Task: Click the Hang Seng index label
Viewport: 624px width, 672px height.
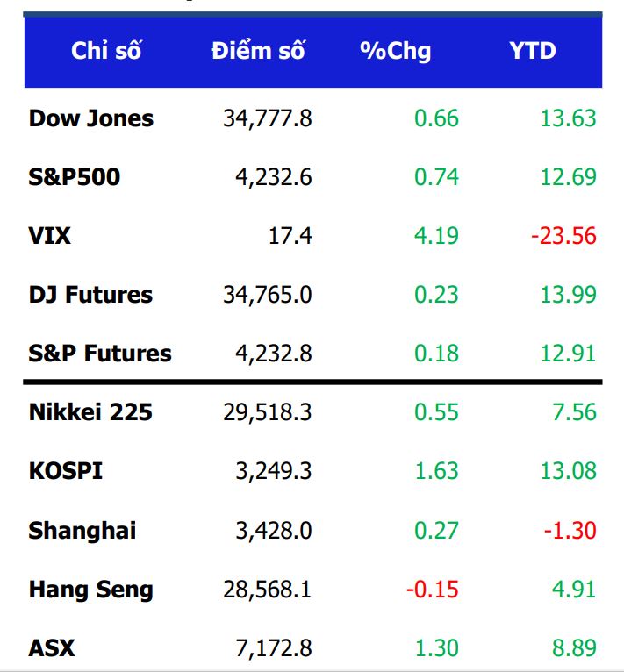Action: (91, 590)
